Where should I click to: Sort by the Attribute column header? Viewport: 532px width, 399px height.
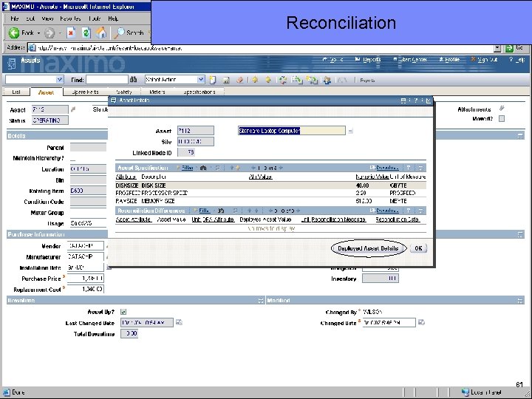[126, 177]
